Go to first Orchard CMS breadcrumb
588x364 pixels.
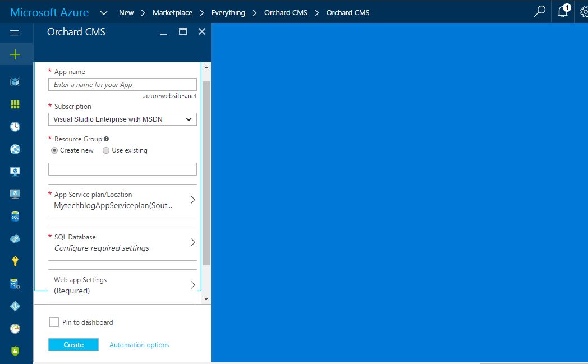pos(286,13)
